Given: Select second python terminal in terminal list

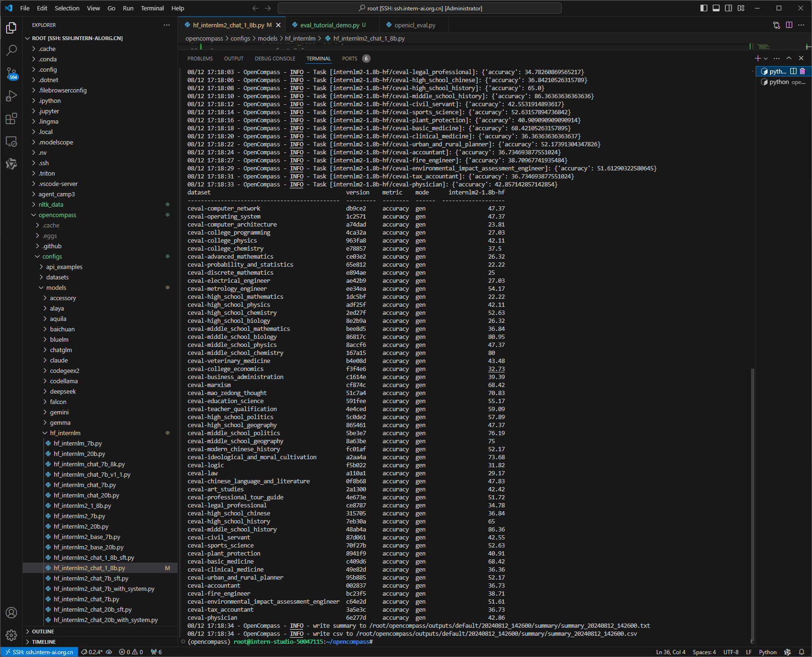Looking at the screenshot, I should click(783, 82).
